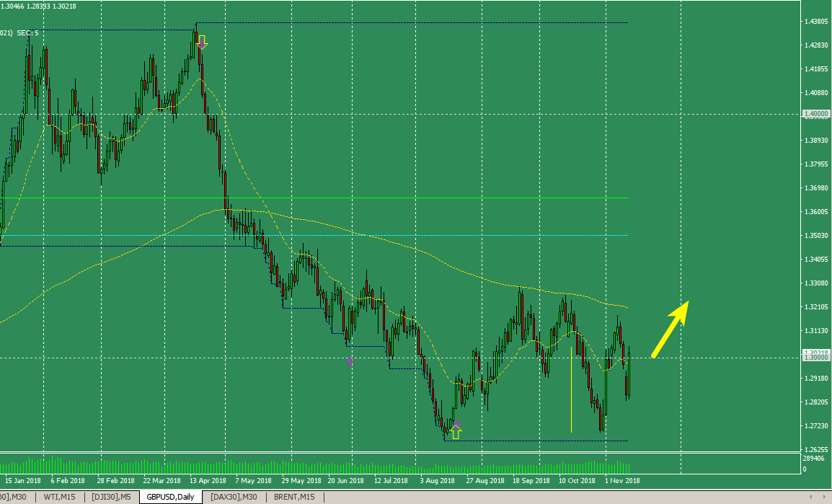Select the solid green horizontal line
This screenshot has height=504, width=832.
click(x=314, y=198)
